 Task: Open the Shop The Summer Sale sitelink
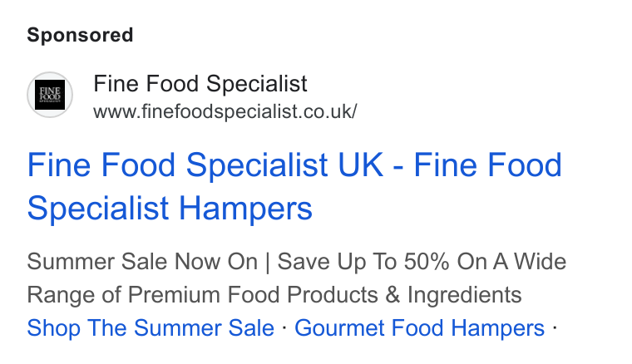click(151, 327)
